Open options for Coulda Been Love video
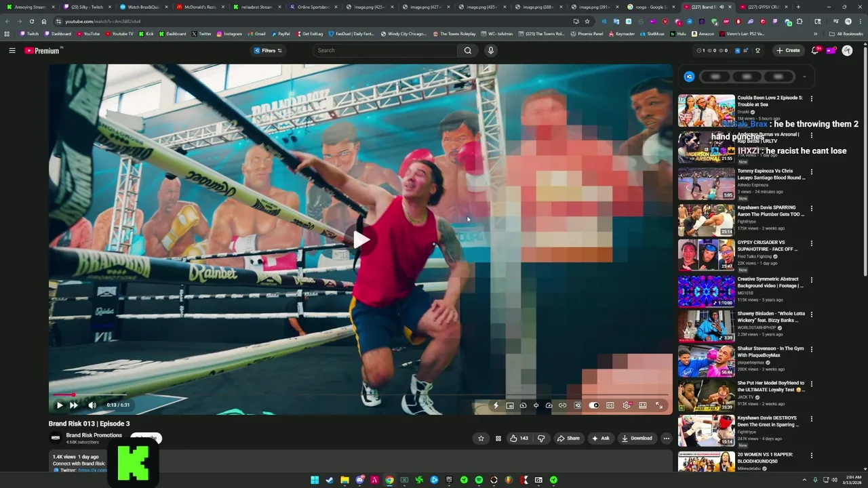 point(811,98)
